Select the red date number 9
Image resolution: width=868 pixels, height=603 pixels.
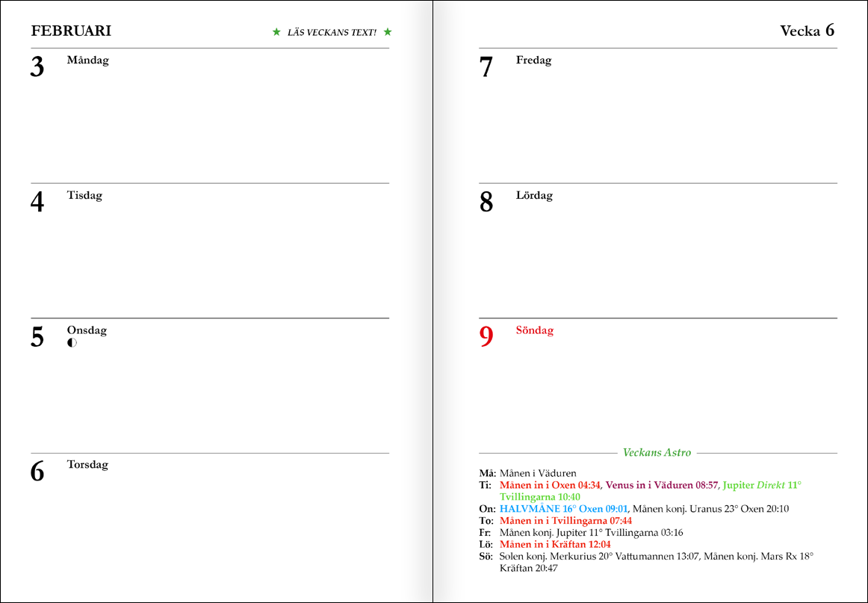pyautogui.click(x=486, y=337)
